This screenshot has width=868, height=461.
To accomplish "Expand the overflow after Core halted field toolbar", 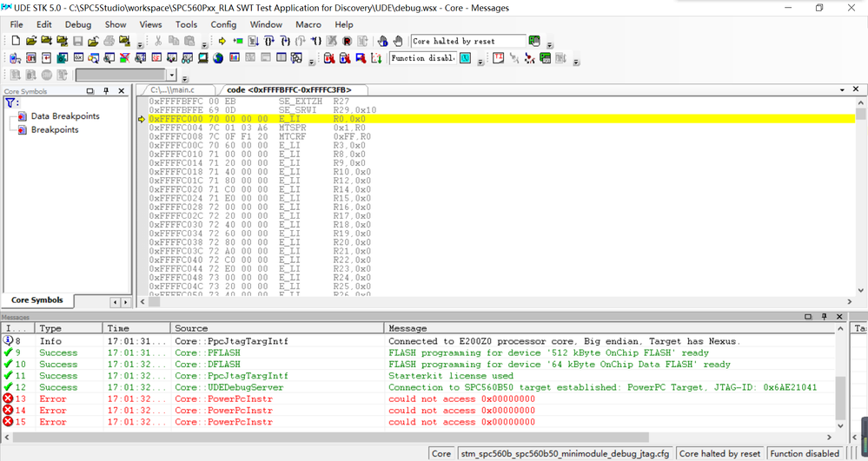I will [550, 44].
